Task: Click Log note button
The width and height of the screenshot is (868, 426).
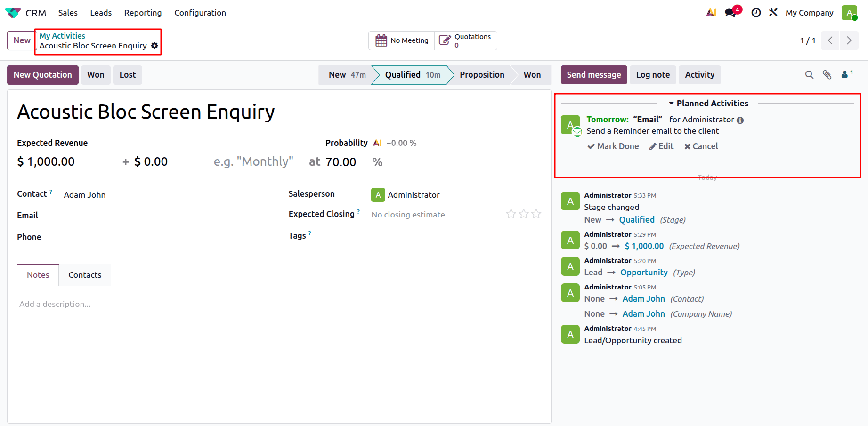Action: [x=653, y=75]
